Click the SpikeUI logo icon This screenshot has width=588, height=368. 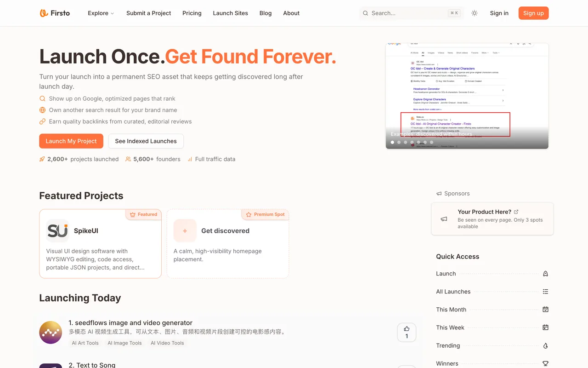57,230
